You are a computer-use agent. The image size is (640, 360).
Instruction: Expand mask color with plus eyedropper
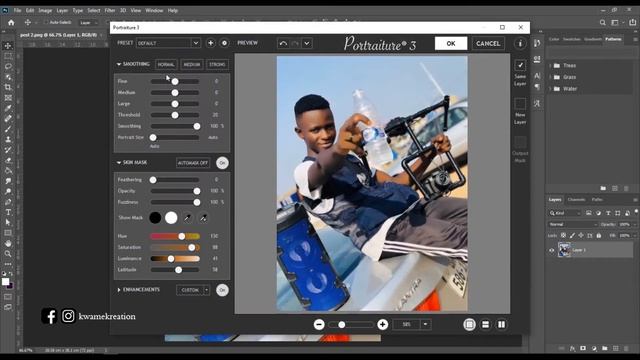(203, 218)
